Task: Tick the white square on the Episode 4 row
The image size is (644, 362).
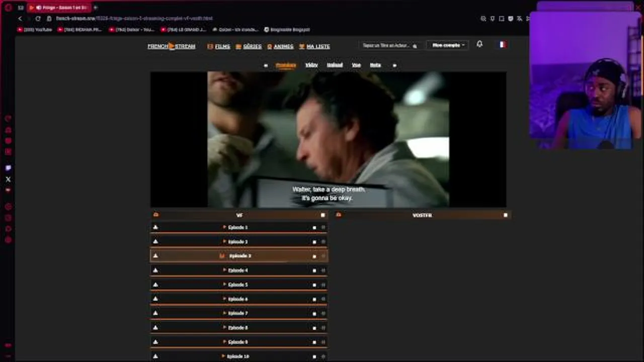Action: tap(314, 270)
